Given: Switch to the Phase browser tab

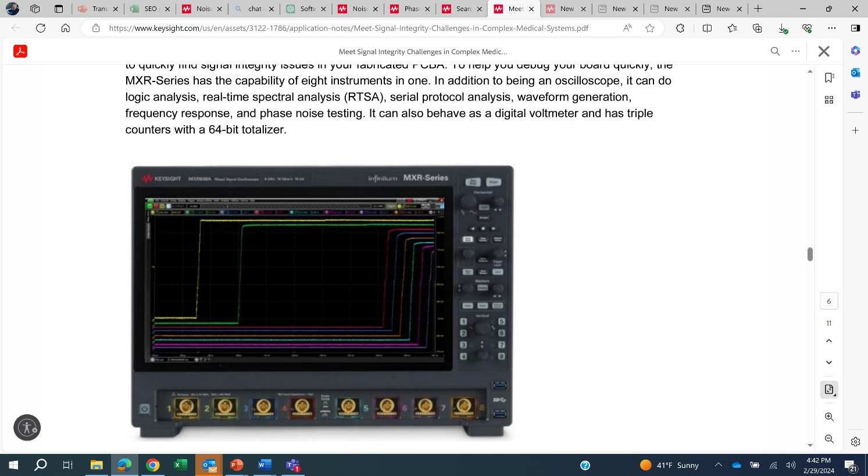Looking at the screenshot, I should click(x=410, y=9).
